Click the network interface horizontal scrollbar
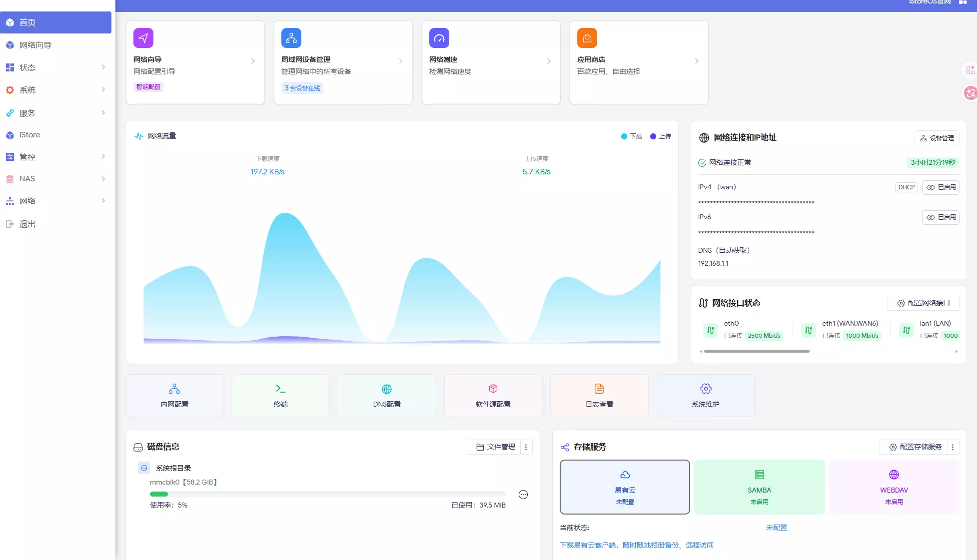The image size is (977, 560). pyautogui.click(x=756, y=351)
